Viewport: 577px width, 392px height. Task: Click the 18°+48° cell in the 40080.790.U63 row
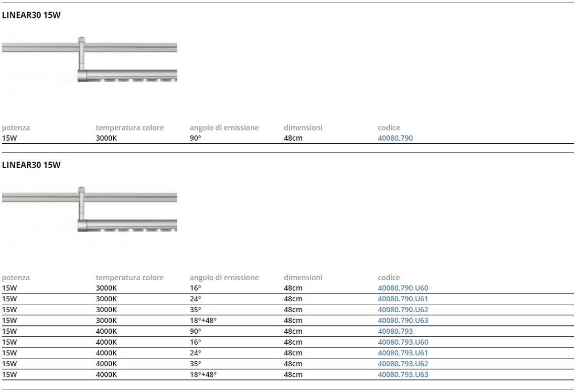point(203,321)
